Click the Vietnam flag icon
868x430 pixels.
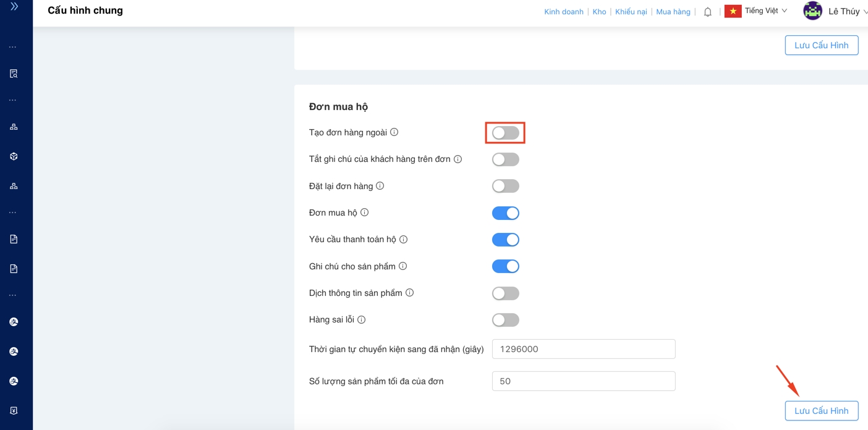tap(733, 11)
